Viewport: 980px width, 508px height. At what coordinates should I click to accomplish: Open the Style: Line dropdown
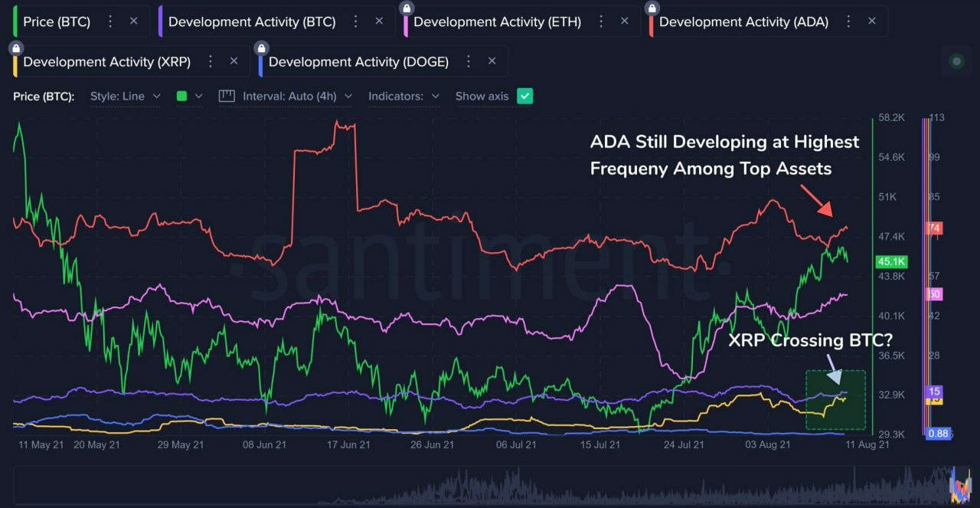[x=126, y=97]
